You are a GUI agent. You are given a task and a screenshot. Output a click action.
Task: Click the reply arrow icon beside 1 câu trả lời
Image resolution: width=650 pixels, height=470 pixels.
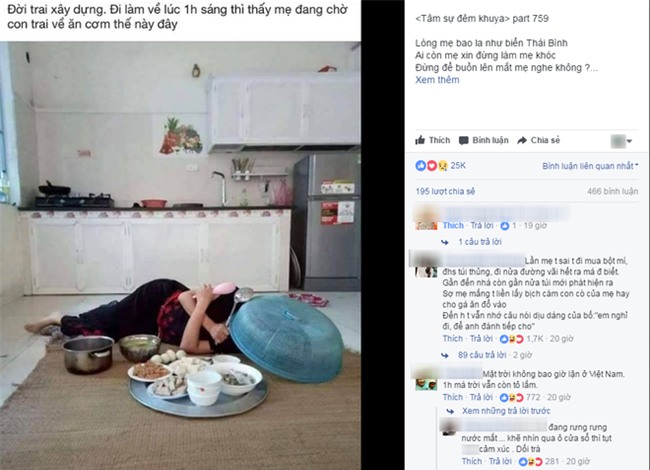click(x=445, y=242)
